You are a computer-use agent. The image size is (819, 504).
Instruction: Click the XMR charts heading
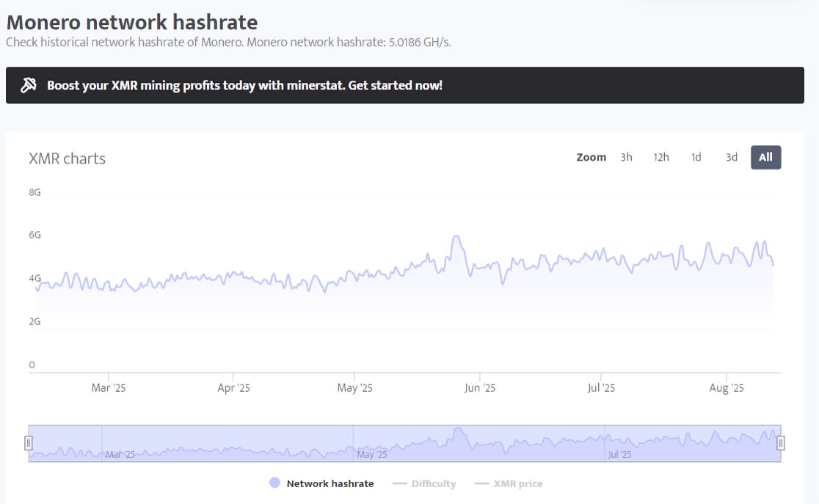click(x=67, y=158)
